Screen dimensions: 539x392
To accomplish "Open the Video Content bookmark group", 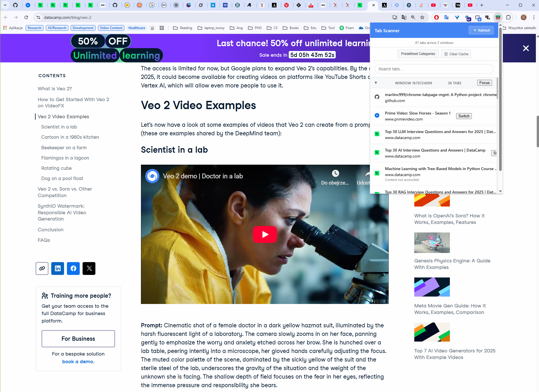I will tap(111, 28).
